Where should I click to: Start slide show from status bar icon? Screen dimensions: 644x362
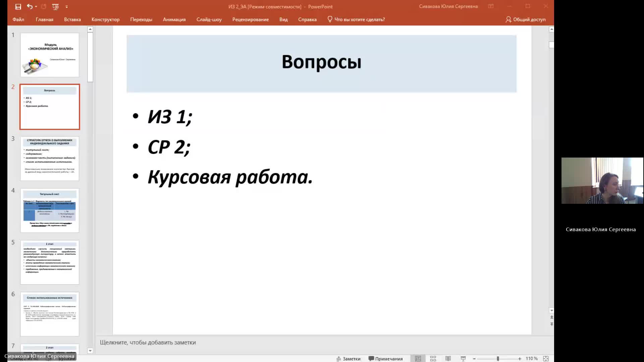pyautogui.click(x=463, y=359)
